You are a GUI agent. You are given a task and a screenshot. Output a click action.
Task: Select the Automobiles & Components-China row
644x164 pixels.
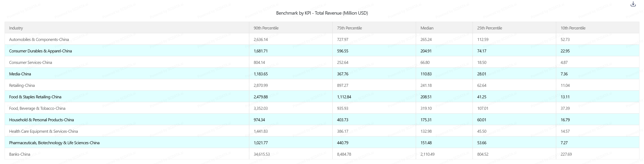pyautogui.click(x=39, y=39)
